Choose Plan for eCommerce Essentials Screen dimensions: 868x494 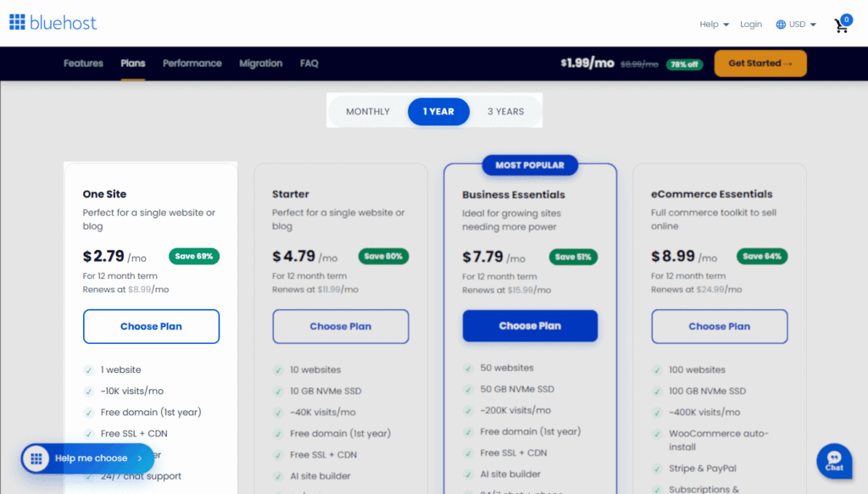click(x=719, y=326)
